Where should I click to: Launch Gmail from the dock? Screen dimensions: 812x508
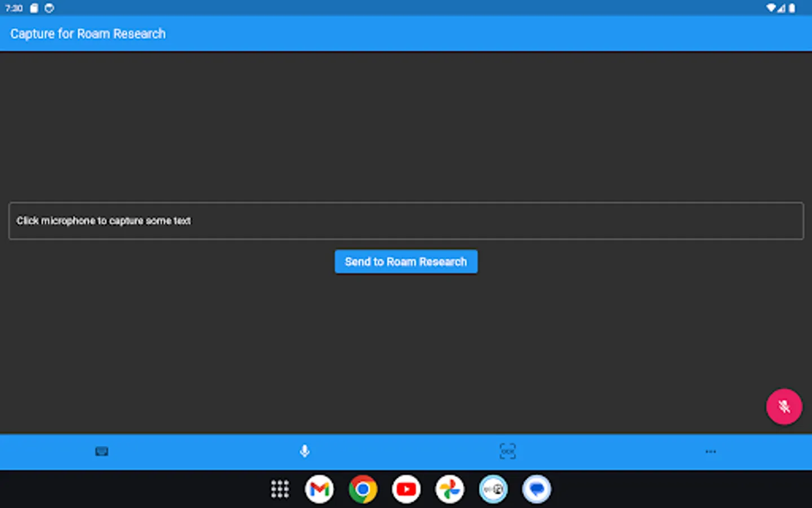[x=319, y=489]
